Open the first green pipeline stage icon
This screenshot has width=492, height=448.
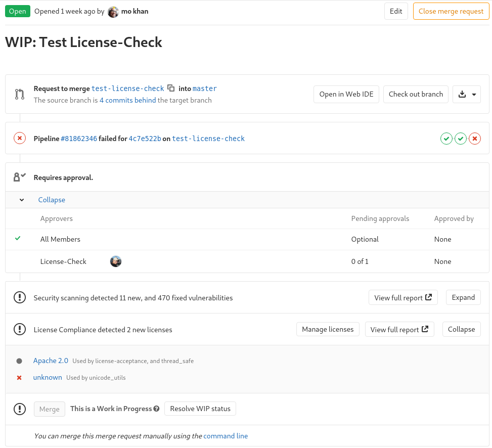(x=446, y=138)
